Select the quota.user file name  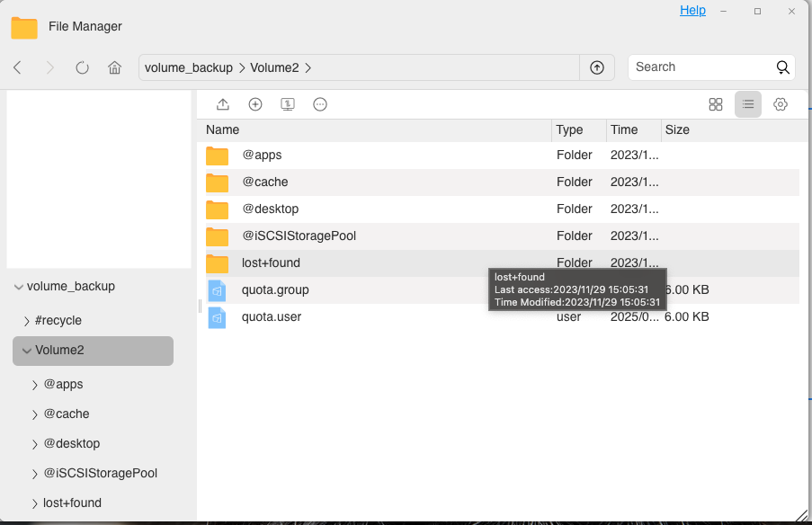coord(272,316)
